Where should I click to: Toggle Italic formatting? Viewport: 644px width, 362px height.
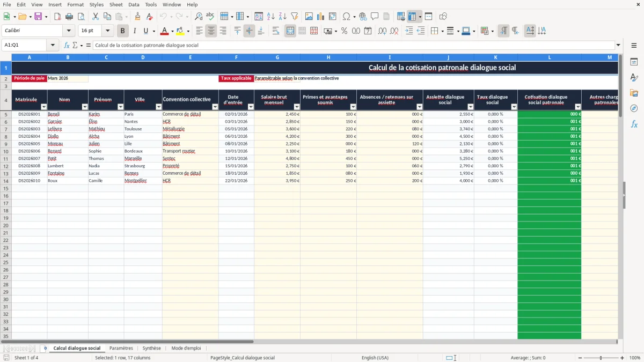pos(134,31)
